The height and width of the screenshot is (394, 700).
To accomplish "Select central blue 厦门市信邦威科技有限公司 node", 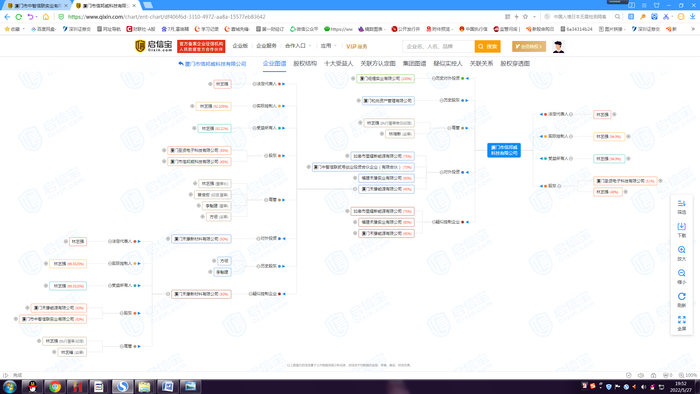I will tap(504, 150).
